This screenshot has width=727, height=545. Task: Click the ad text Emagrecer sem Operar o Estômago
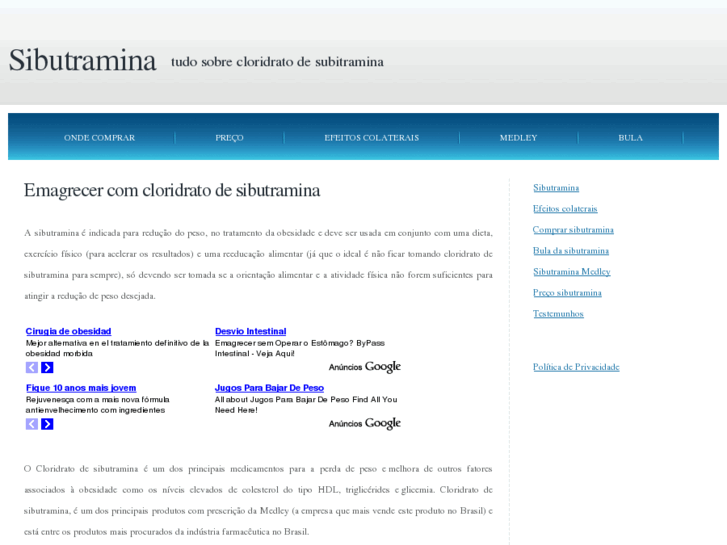tap(300, 348)
